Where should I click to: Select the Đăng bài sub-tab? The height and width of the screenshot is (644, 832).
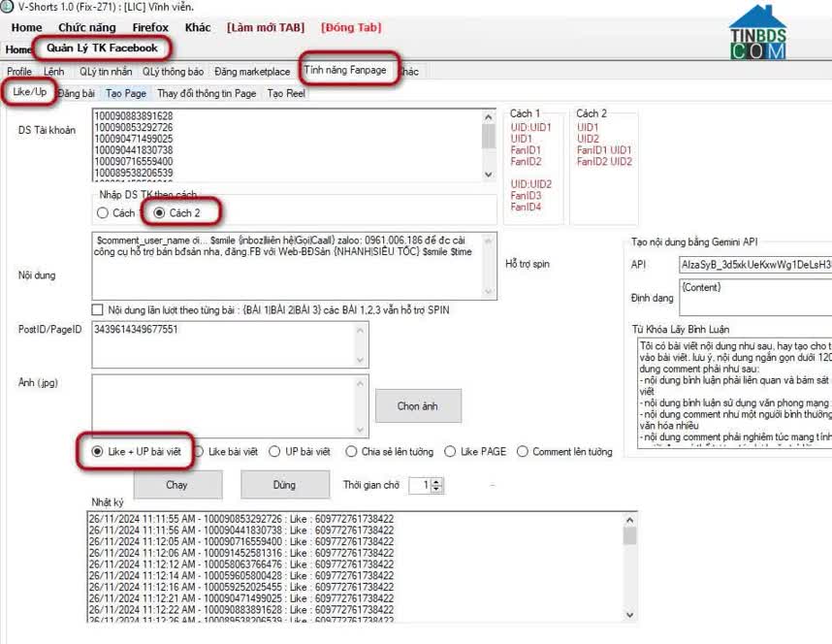[x=77, y=93]
